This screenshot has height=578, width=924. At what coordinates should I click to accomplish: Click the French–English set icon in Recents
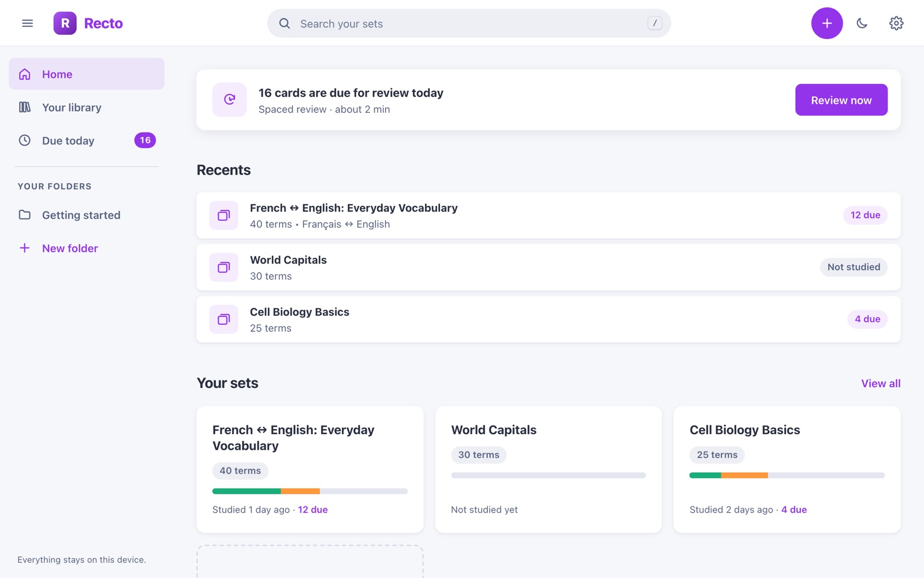223,215
